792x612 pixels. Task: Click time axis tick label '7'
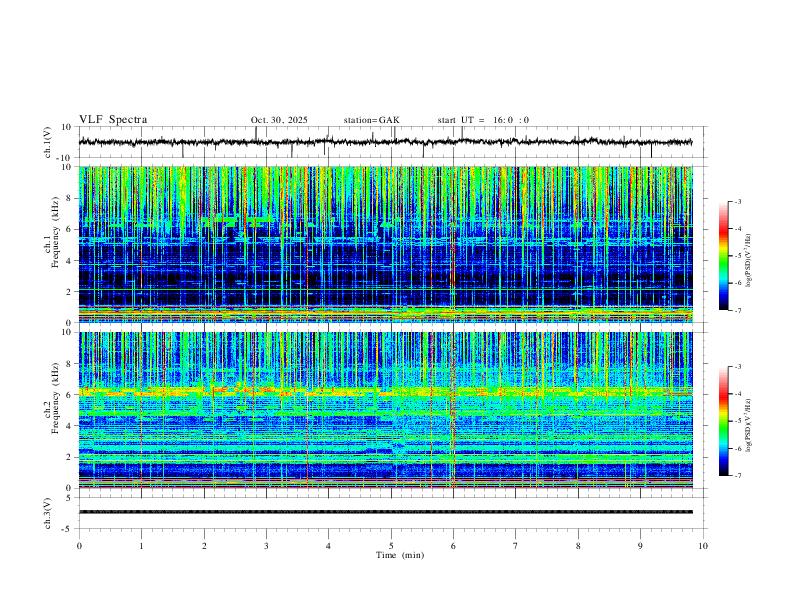click(x=516, y=546)
